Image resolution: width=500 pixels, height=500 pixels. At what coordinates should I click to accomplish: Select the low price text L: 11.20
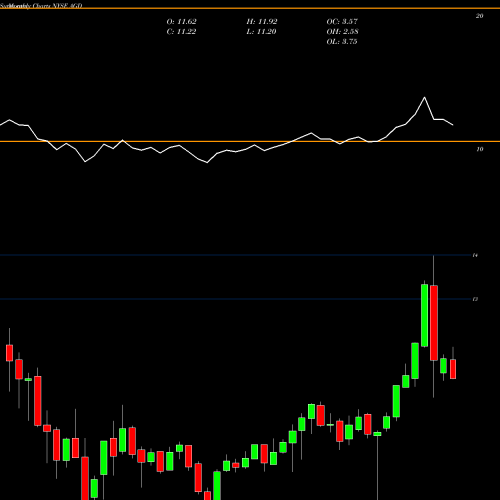[x=261, y=32]
